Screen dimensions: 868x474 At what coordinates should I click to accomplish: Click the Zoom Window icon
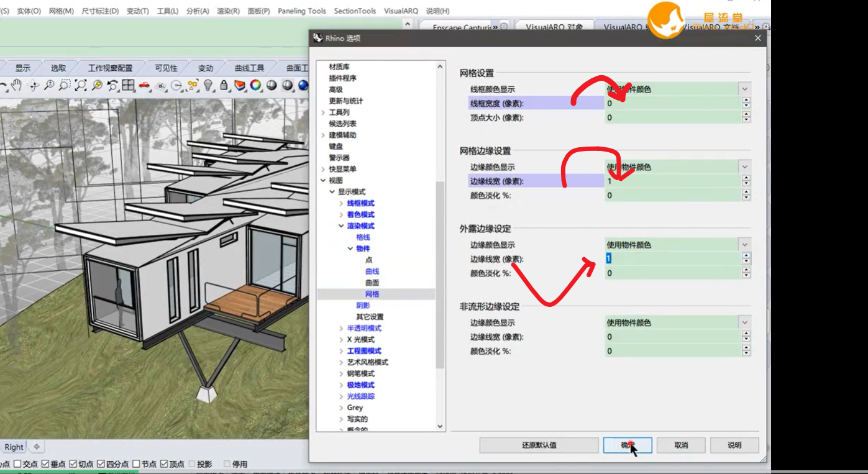pos(65,85)
